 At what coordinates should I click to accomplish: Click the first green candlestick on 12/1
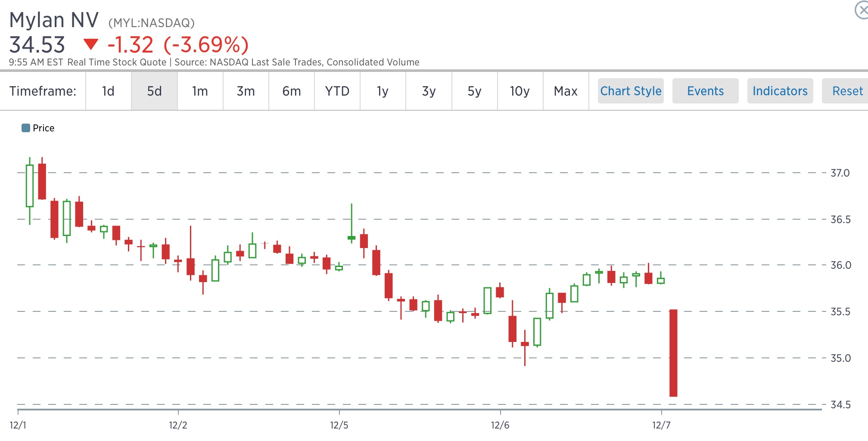[30, 191]
